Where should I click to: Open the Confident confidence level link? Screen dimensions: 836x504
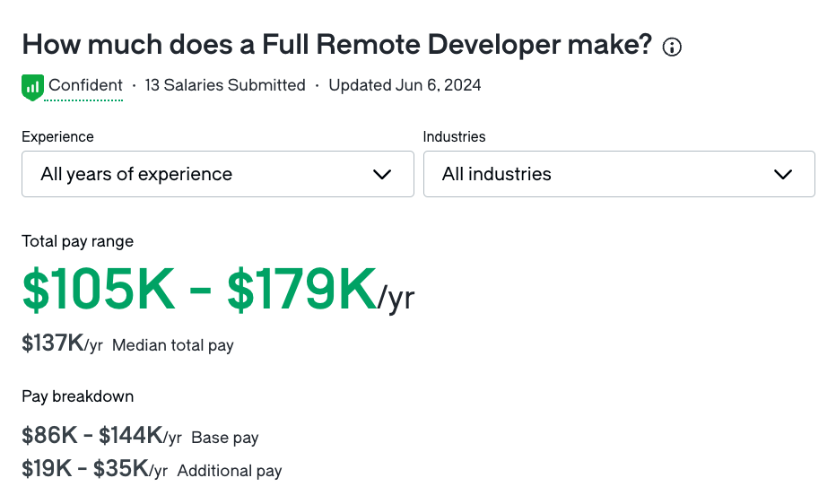[x=85, y=85]
